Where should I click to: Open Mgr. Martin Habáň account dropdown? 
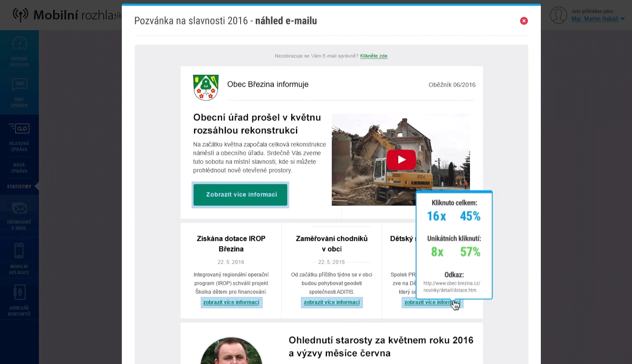pos(598,19)
